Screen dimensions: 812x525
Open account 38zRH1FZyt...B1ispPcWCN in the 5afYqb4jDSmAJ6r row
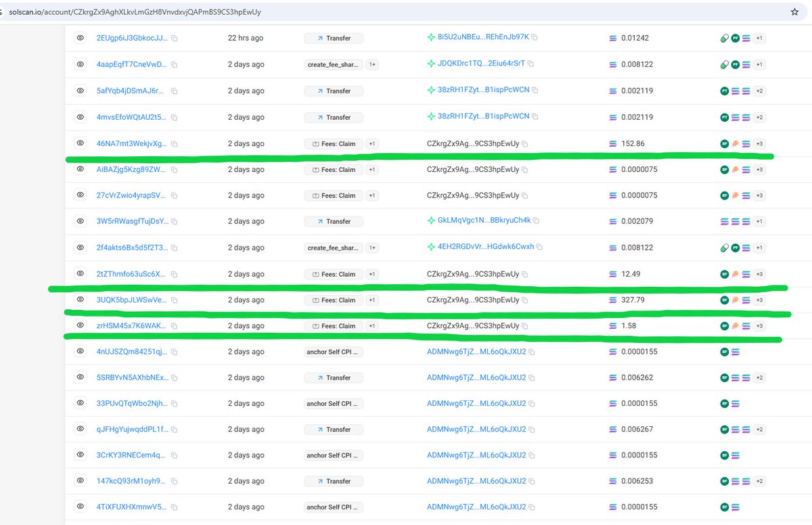tap(483, 90)
